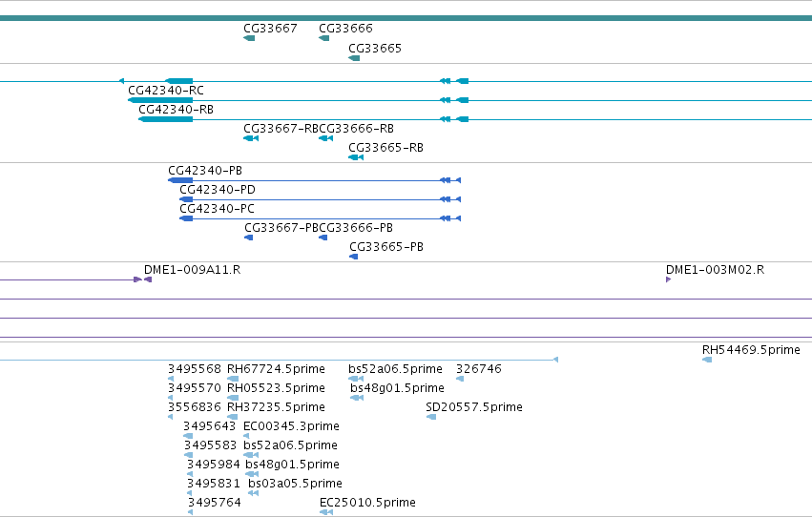Select the 3495643 feature label
812x517 pixels.
[210, 427]
